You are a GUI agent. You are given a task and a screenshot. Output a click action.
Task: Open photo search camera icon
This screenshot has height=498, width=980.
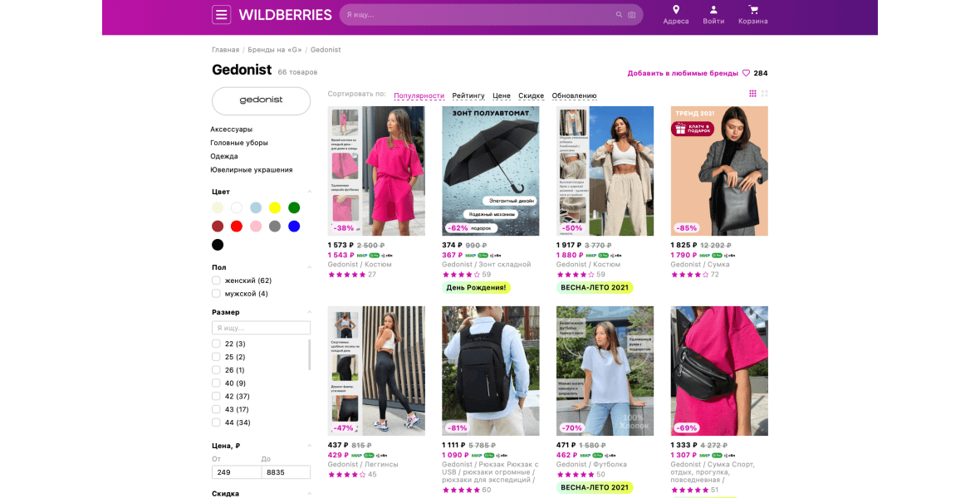(x=632, y=14)
